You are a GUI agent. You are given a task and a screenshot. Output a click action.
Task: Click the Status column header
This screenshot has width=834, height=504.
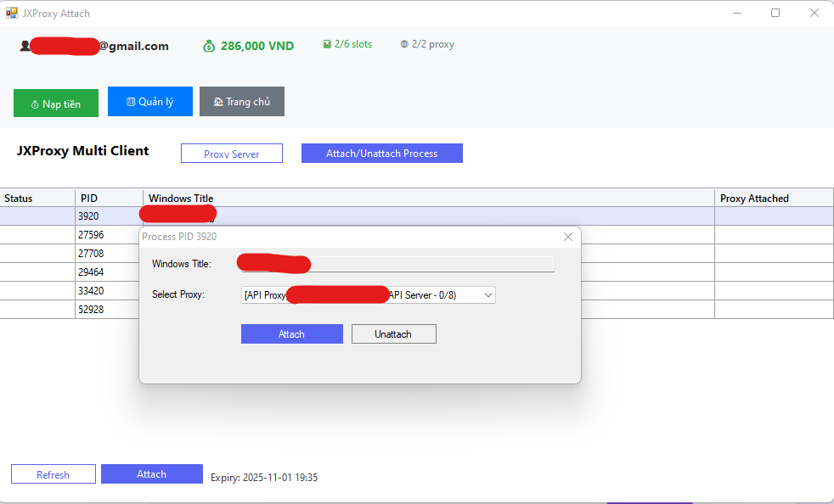37,198
